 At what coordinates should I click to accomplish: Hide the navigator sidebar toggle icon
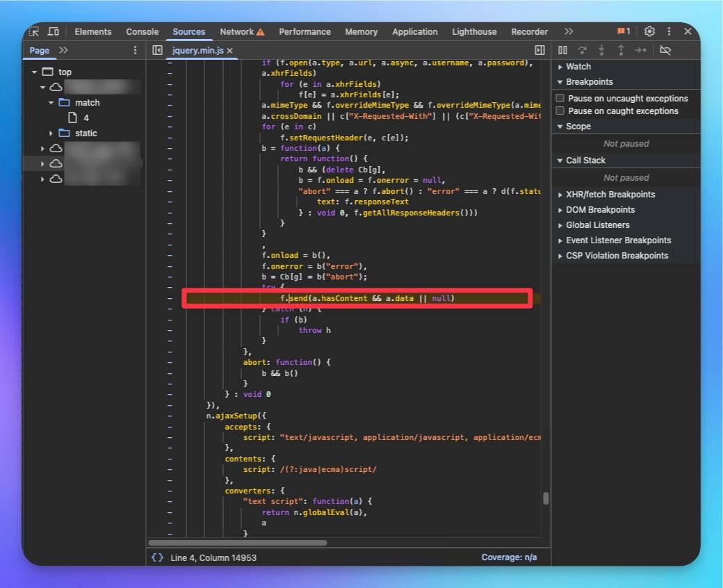157,50
